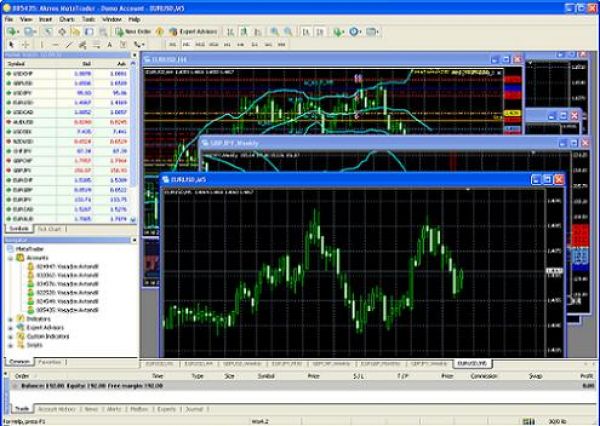Select the text label 'A' tool
600x426 pixels.
coord(108,45)
